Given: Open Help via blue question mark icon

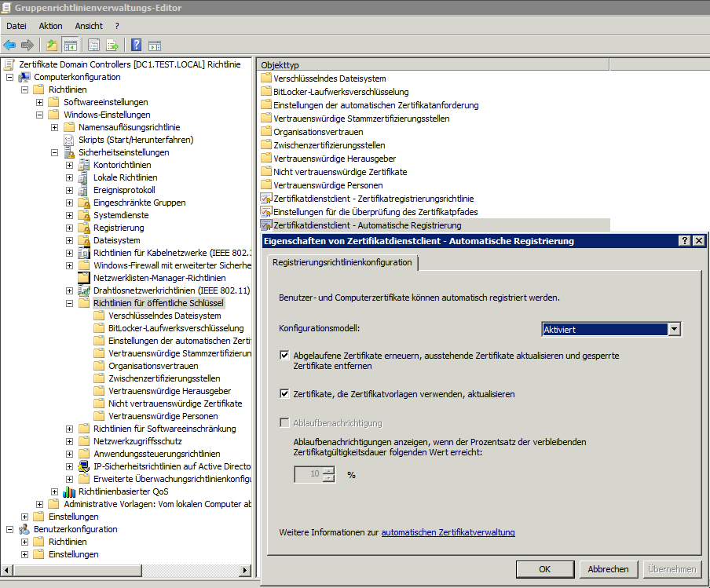Looking at the screenshot, I should point(136,45).
